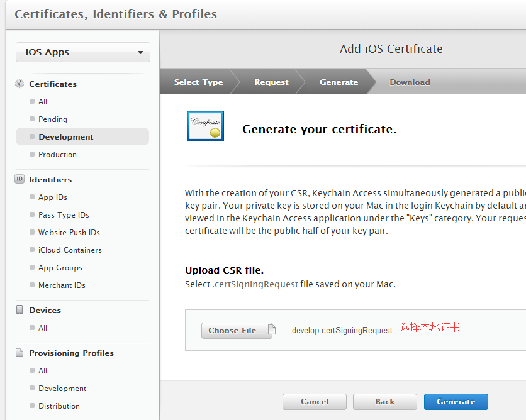Click the certificate image beside the heading
Screen dimensions: 526x420
[x=205, y=126]
